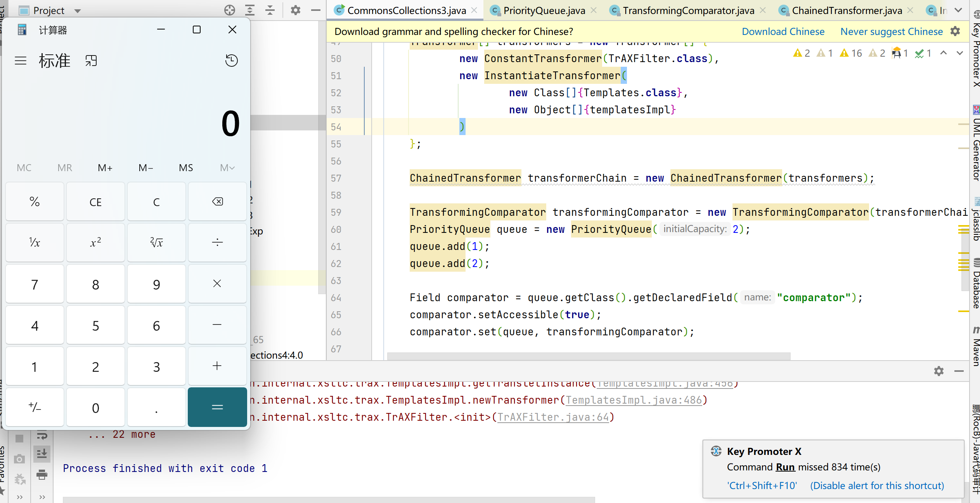
Task: Minimize the Run tool window
Action: click(x=959, y=371)
